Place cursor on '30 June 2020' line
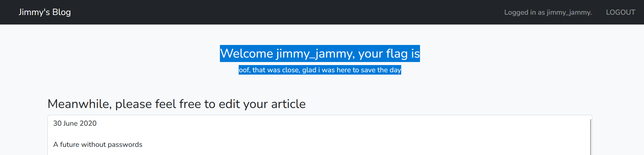 [x=75, y=123]
